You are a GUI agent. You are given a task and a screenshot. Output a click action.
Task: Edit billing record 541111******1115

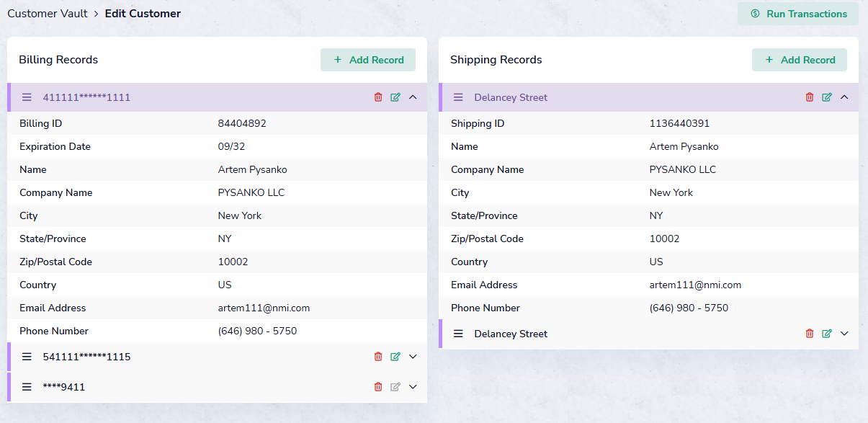[x=395, y=357]
